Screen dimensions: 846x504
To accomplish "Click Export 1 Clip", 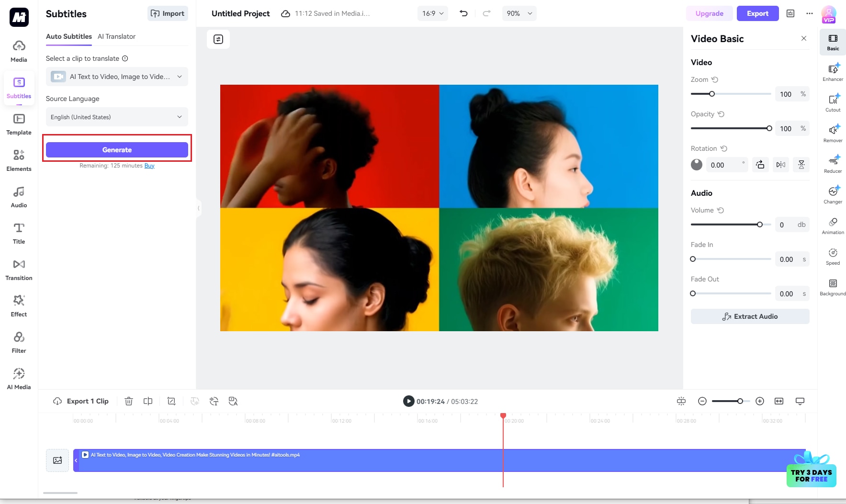I will (81, 401).
